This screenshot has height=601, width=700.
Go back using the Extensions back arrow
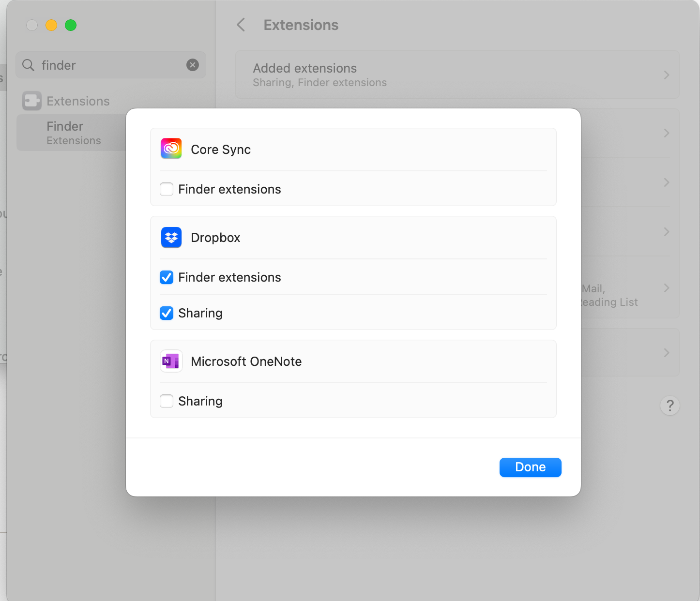(241, 25)
